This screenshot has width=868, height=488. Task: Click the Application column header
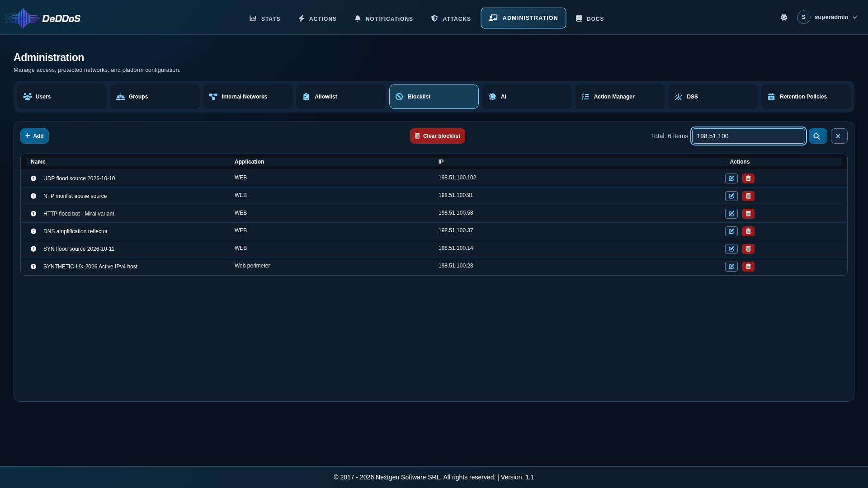pos(249,162)
